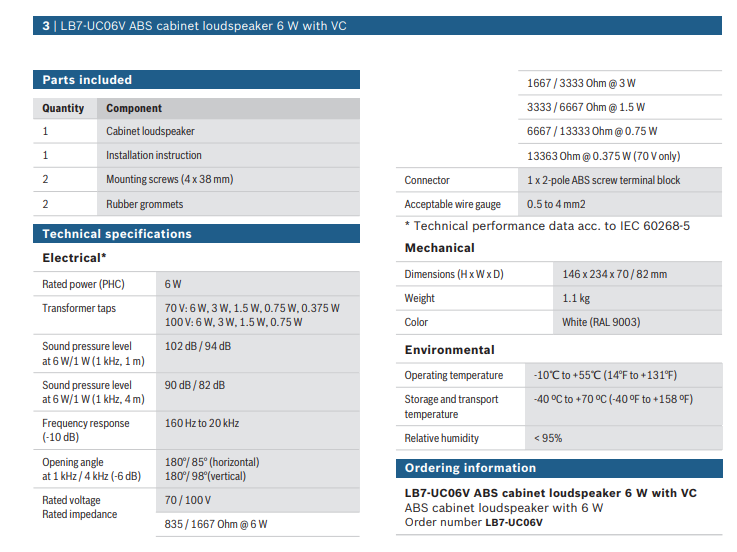Select the '70 / 100 V' value

(188, 500)
